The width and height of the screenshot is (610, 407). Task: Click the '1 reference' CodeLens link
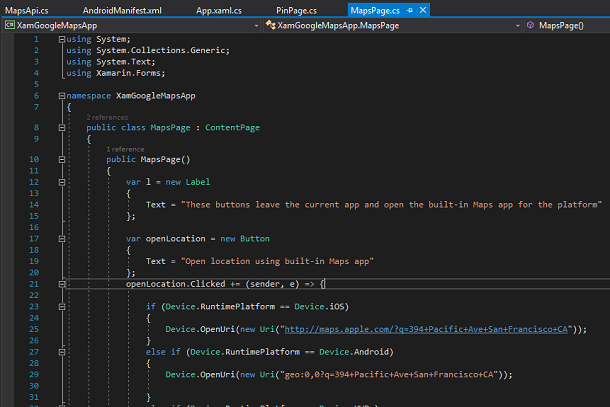tap(124, 149)
